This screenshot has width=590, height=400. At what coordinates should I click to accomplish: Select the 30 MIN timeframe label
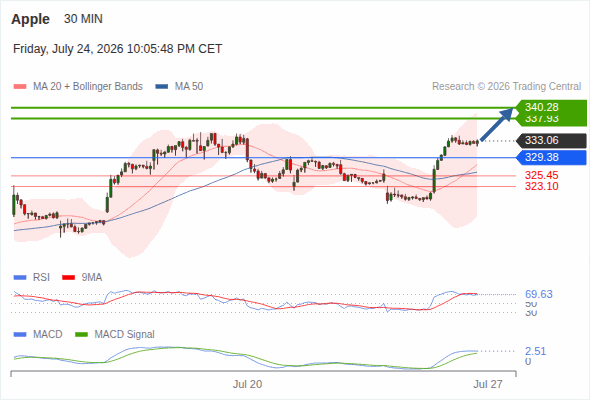coord(83,19)
